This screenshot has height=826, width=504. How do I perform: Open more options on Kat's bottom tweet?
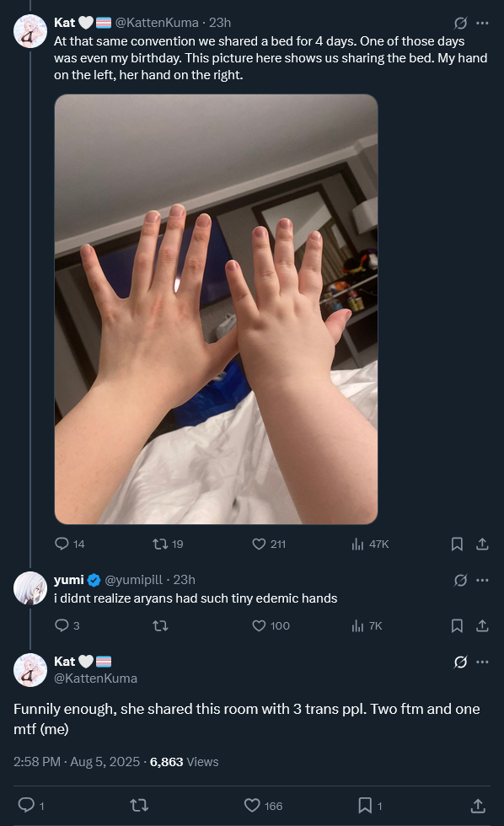click(482, 662)
